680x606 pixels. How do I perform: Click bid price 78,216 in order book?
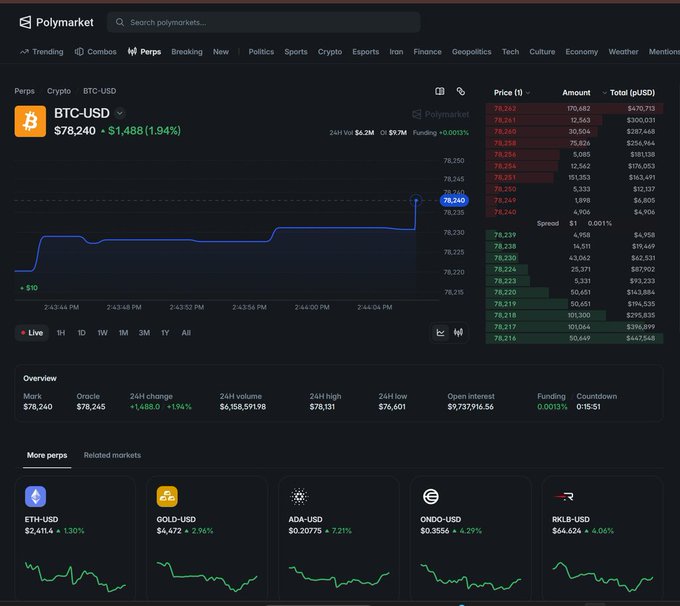pyautogui.click(x=505, y=338)
